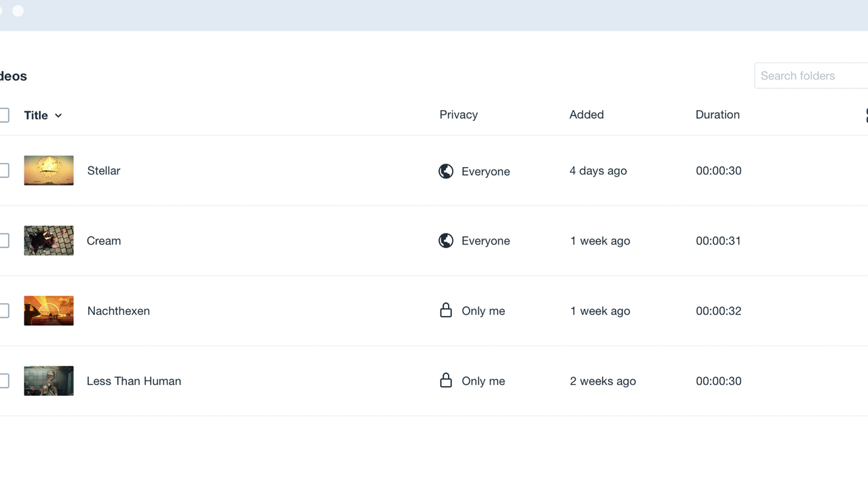Viewport: 868px width, 489px height.
Task: Click the lock icon beside Nachthexen
Action: pyautogui.click(x=446, y=310)
